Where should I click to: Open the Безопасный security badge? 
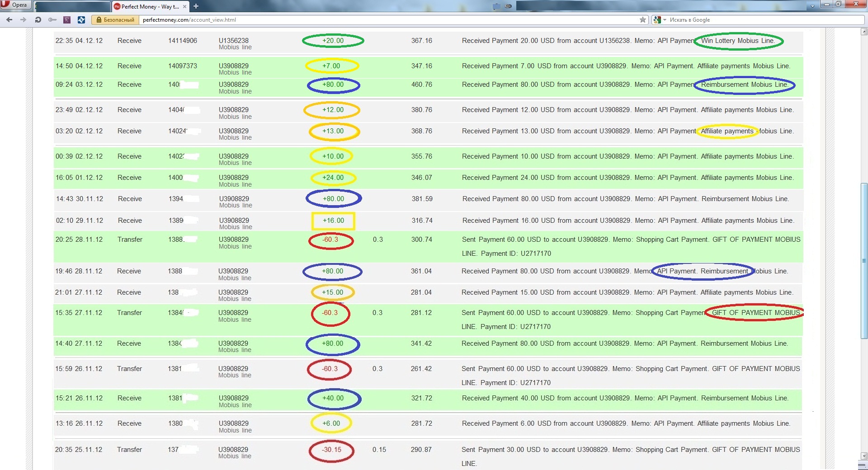pyautogui.click(x=115, y=20)
